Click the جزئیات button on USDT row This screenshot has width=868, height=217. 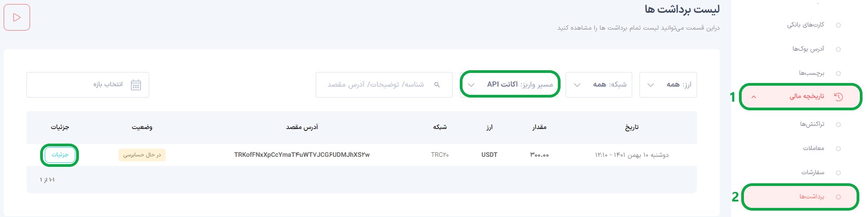(60, 155)
